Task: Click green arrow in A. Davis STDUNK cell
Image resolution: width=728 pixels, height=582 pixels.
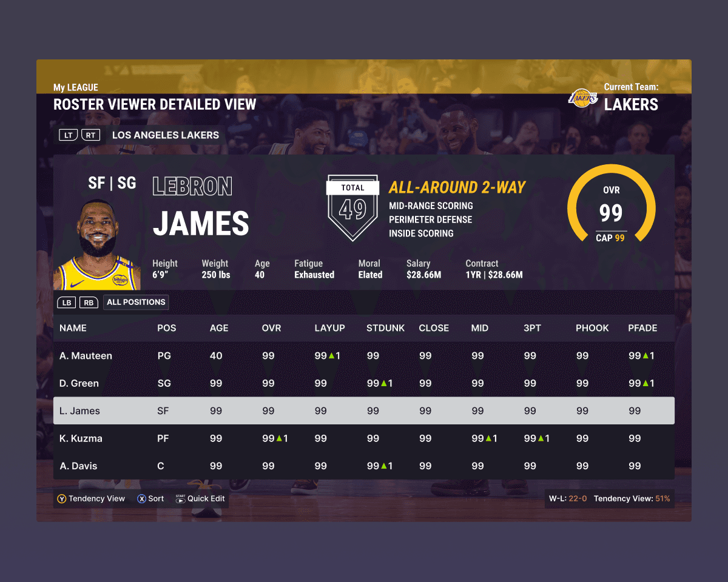Action: (x=384, y=466)
